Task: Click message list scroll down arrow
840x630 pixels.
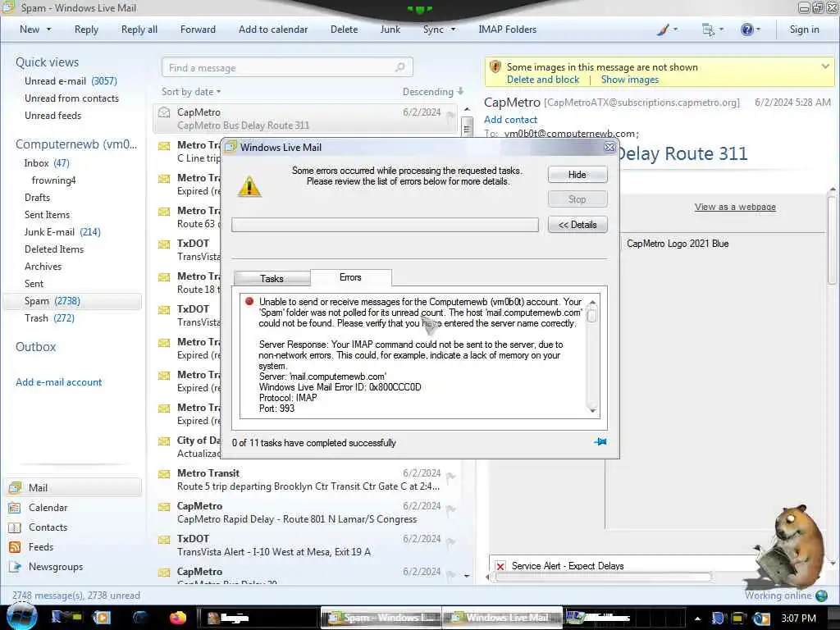Action: (467, 577)
